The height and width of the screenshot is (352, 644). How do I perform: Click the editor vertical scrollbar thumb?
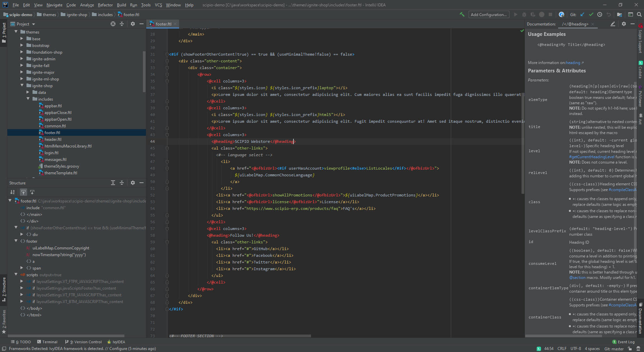523,143
